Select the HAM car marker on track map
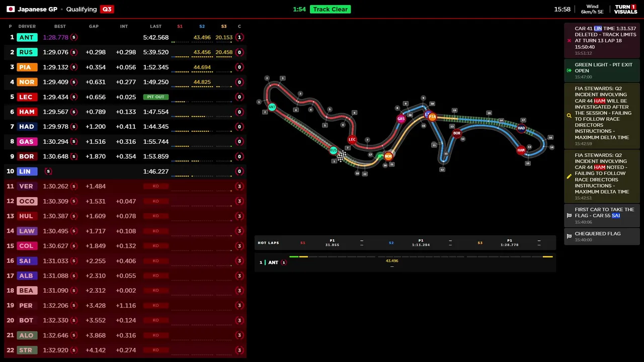 pos(521,150)
